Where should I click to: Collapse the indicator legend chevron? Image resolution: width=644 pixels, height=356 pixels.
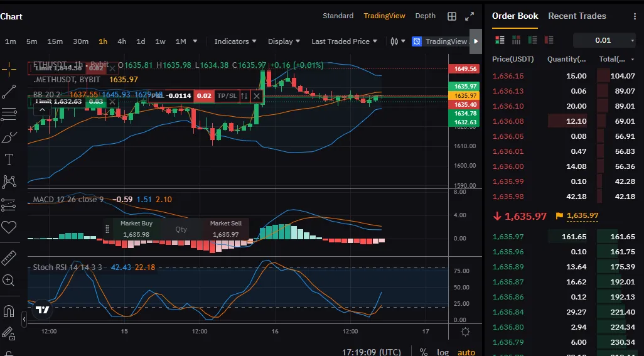[42, 110]
